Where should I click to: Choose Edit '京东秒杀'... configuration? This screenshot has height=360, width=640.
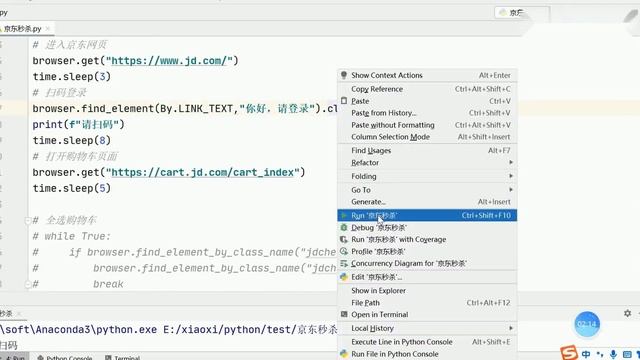click(427, 277)
